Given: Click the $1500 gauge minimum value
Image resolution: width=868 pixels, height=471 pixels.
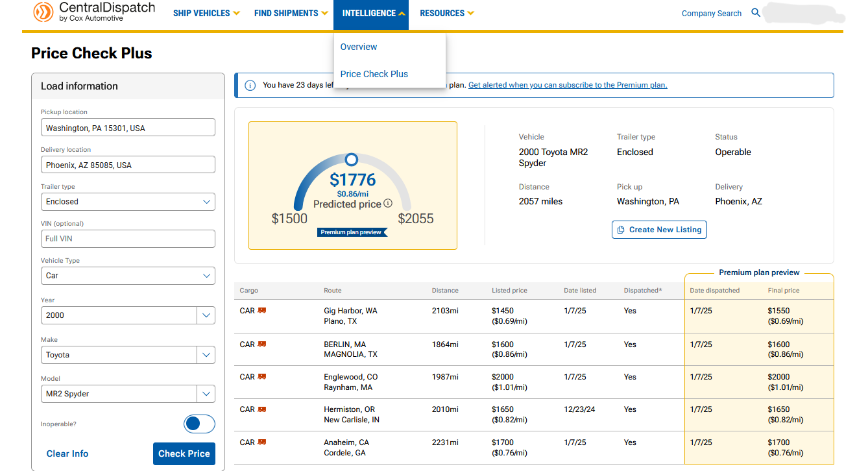Looking at the screenshot, I should pos(289,219).
